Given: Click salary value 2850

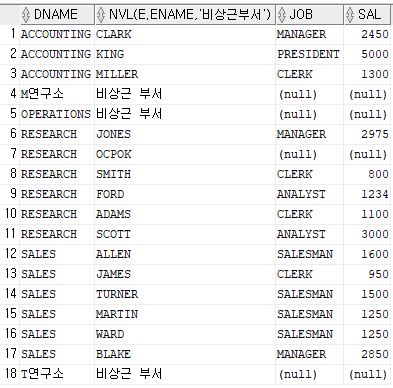Looking at the screenshot, I should click(x=375, y=354).
